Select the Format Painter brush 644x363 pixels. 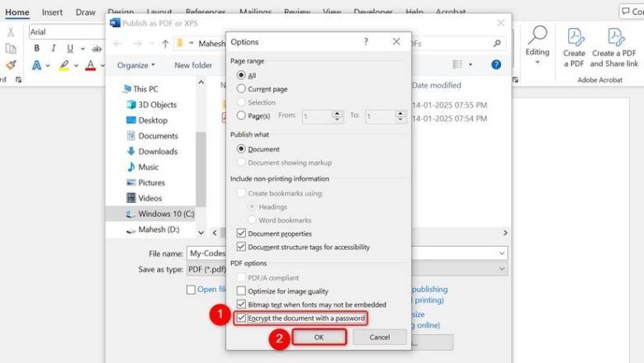[11, 65]
